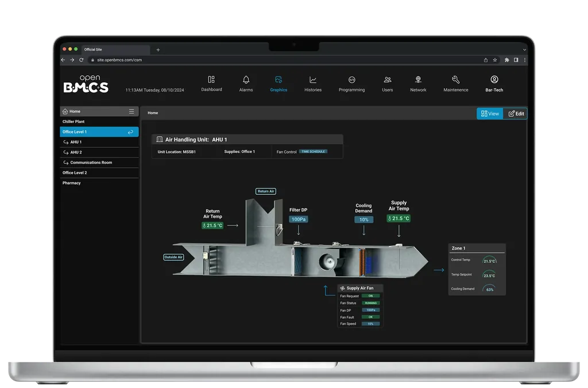Click the browser forward arrow

pos(72,60)
